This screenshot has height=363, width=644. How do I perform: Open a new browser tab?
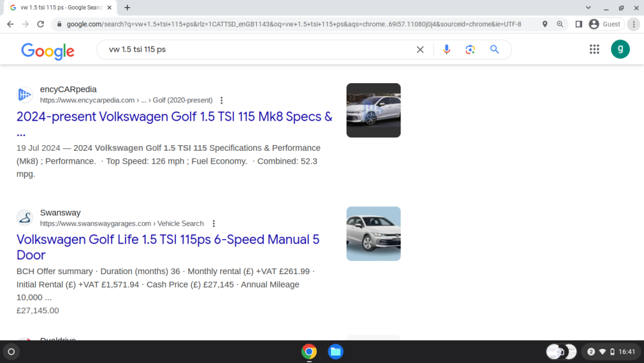(x=128, y=7)
